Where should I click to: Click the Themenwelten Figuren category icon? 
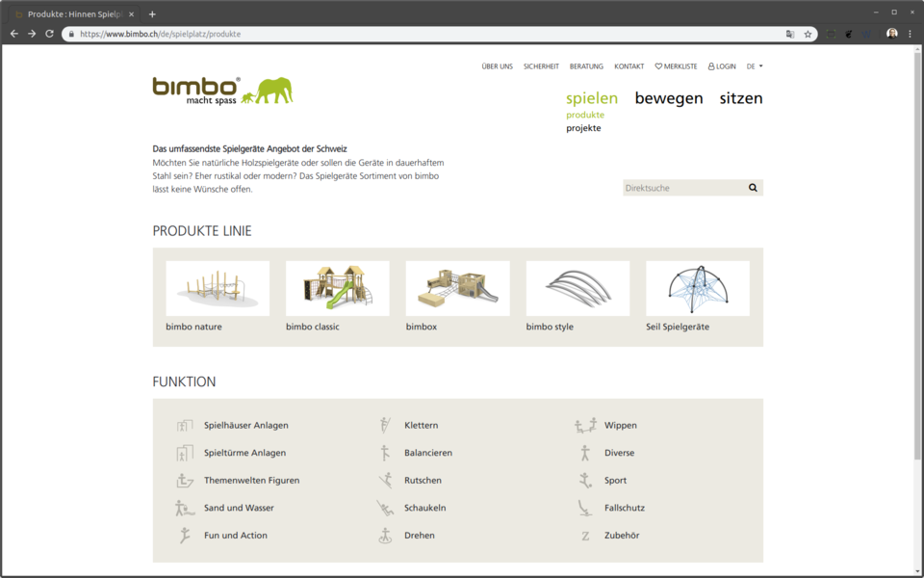[x=185, y=480]
